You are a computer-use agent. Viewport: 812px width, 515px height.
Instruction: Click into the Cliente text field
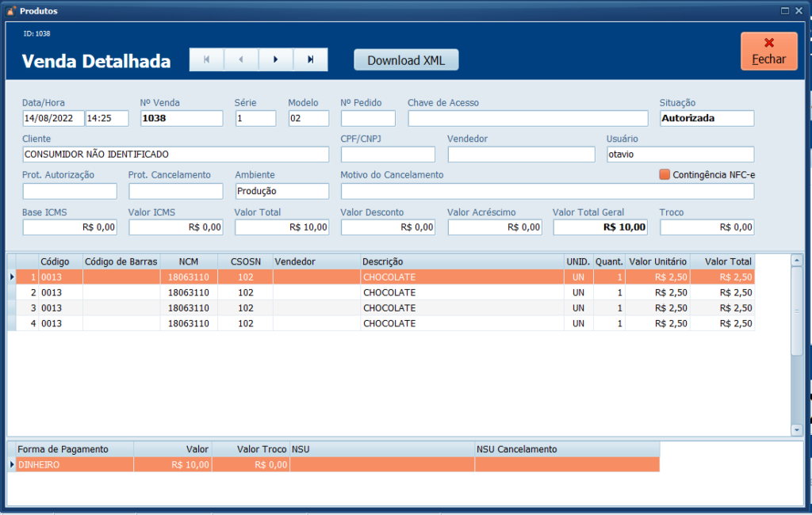175,154
